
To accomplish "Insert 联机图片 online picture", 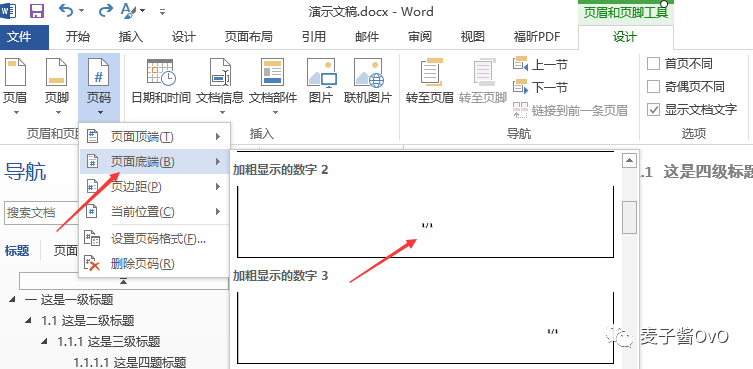I will [368, 82].
